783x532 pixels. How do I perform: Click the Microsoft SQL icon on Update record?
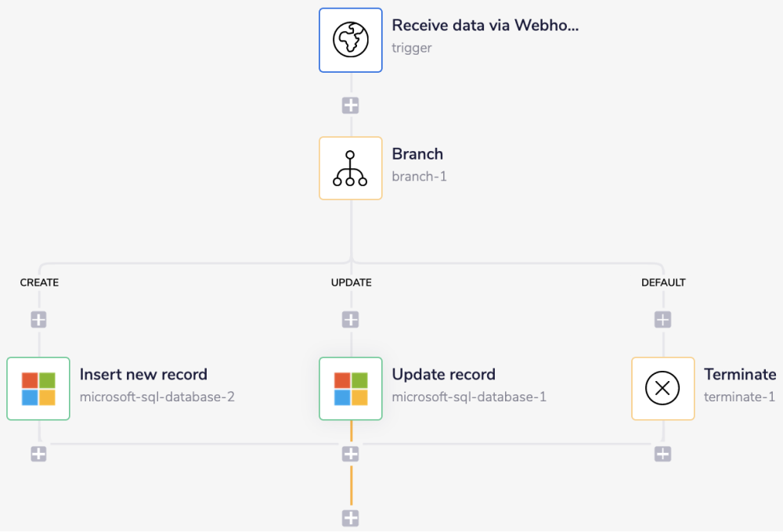[350, 388]
